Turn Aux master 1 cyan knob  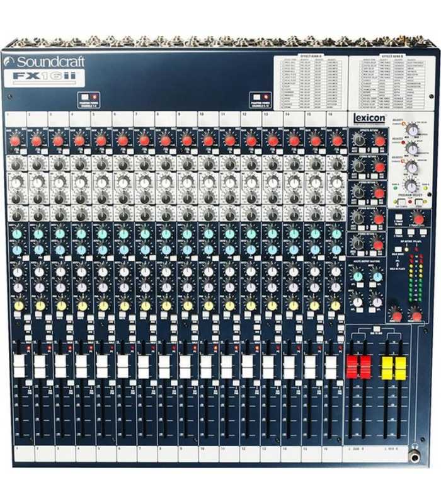(x=357, y=276)
